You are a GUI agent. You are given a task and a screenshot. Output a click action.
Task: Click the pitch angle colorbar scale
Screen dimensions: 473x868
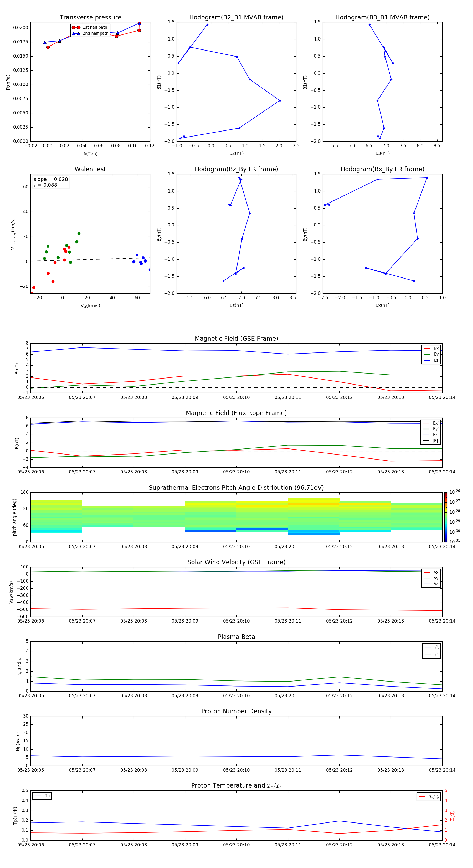(x=446, y=517)
